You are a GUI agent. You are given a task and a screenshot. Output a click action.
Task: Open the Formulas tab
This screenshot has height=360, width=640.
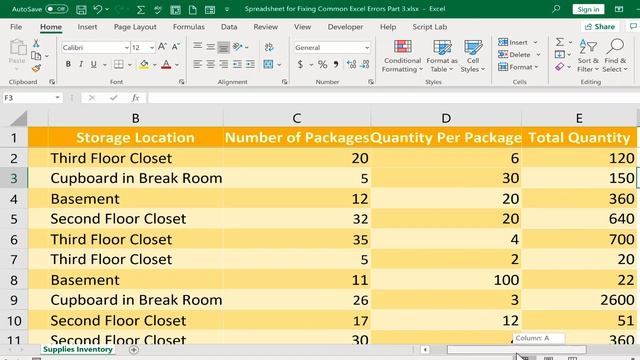pos(189,27)
